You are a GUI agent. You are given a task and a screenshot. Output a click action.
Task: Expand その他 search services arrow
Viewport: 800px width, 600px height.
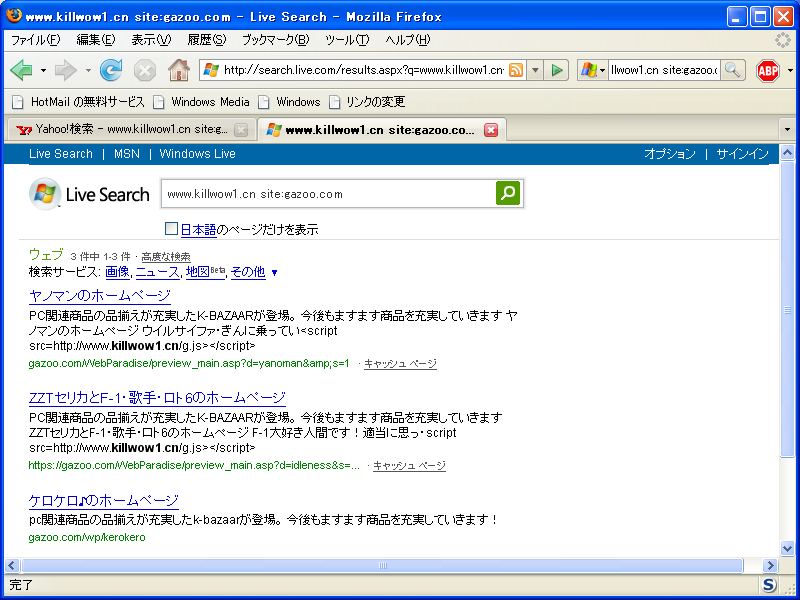[274, 273]
